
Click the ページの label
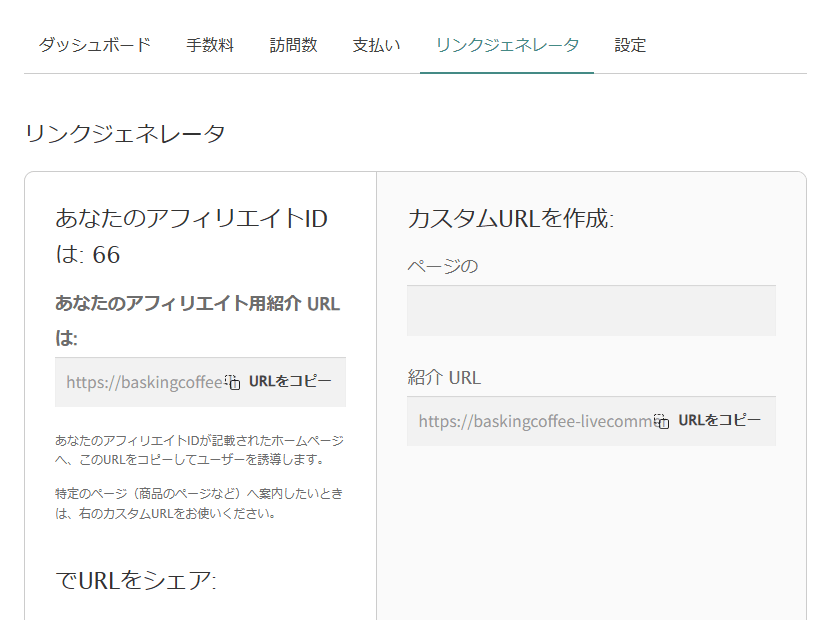point(443,266)
